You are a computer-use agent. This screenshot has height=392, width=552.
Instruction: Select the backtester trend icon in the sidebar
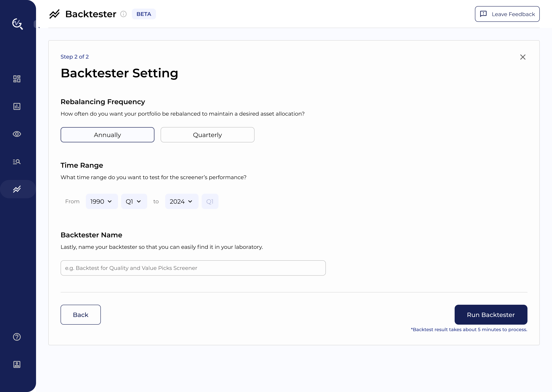click(17, 189)
